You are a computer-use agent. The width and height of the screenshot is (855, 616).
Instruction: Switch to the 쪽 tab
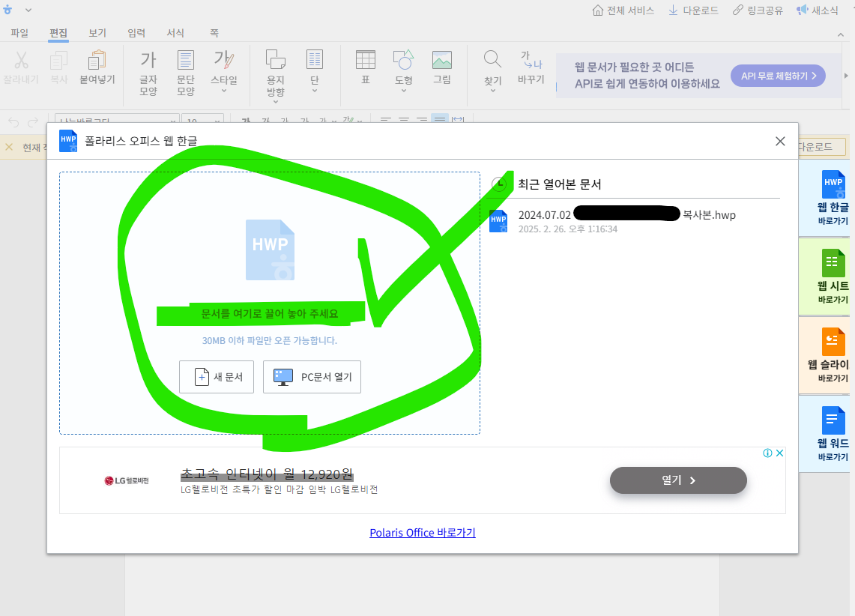[x=214, y=33]
